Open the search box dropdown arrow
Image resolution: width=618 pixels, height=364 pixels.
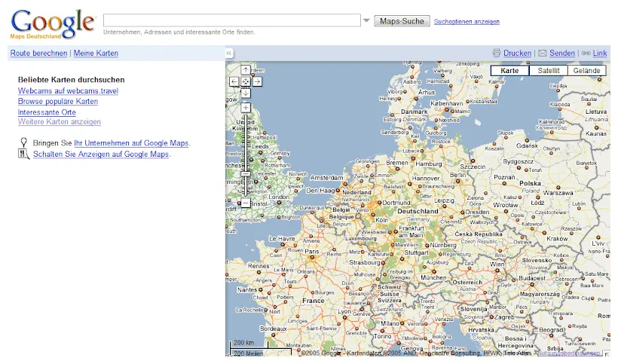click(366, 20)
